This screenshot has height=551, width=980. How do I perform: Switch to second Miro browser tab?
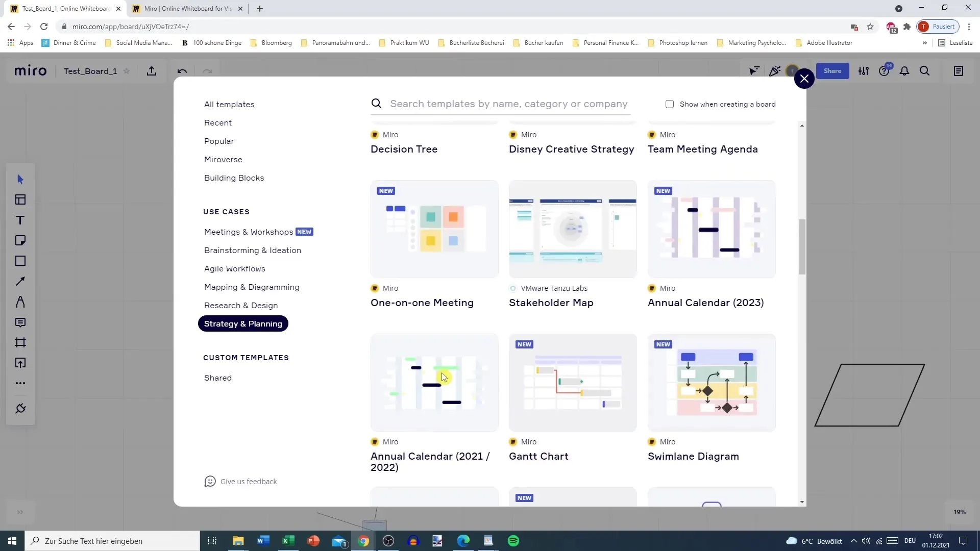[187, 9]
